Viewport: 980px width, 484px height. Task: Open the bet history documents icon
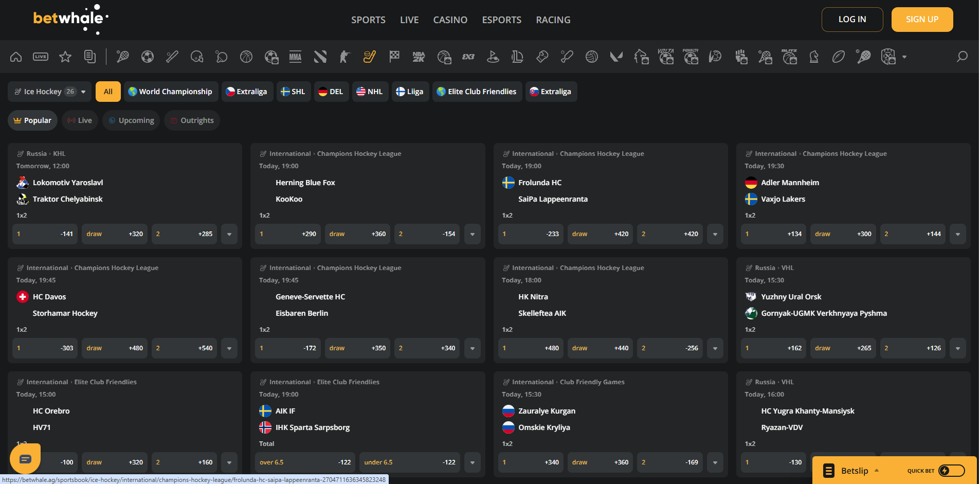[90, 57]
